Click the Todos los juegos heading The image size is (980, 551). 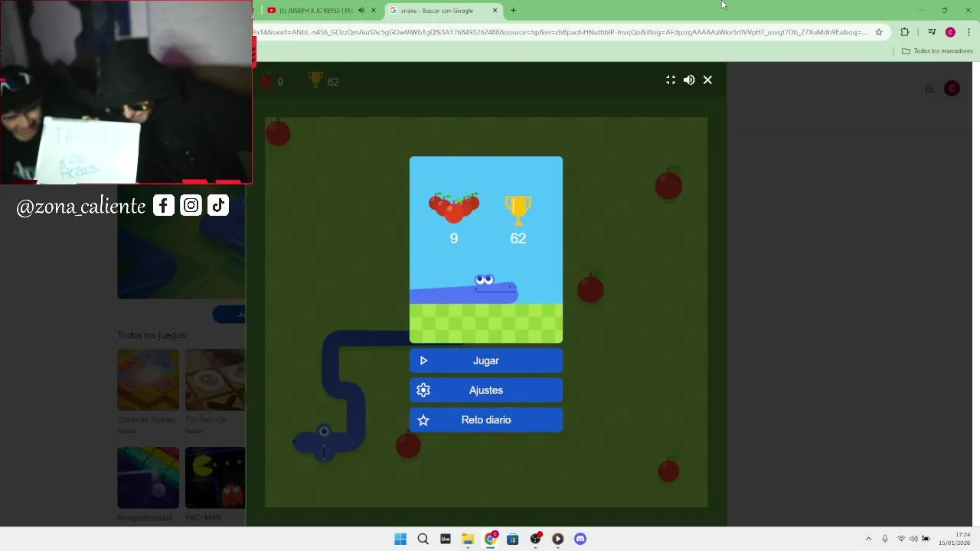click(x=152, y=335)
